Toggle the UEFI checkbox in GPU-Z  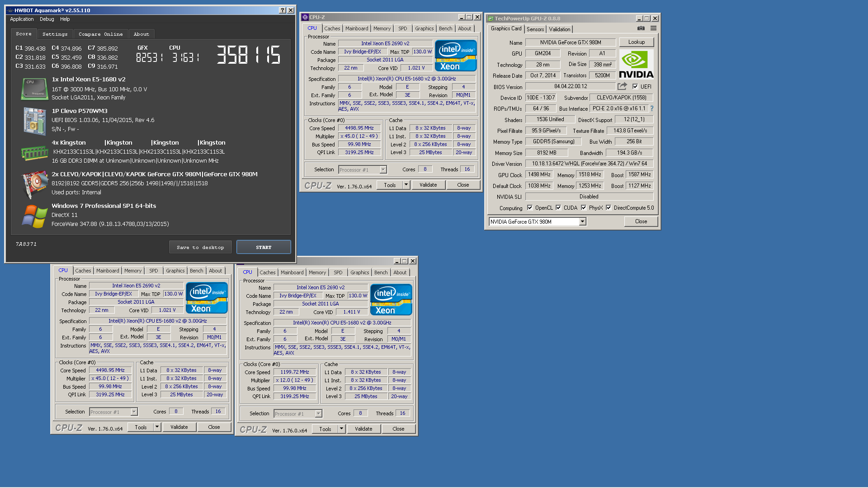635,86
